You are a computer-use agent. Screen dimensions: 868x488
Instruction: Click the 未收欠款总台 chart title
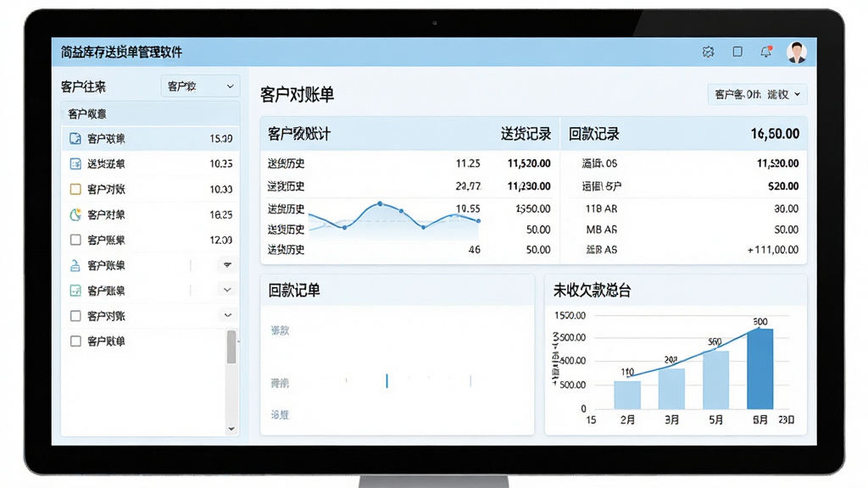pyautogui.click(x=593, y=291)
